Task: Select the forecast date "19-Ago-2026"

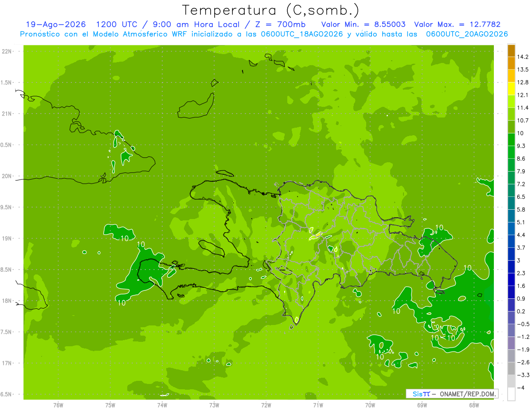Action: coord(56,24)
